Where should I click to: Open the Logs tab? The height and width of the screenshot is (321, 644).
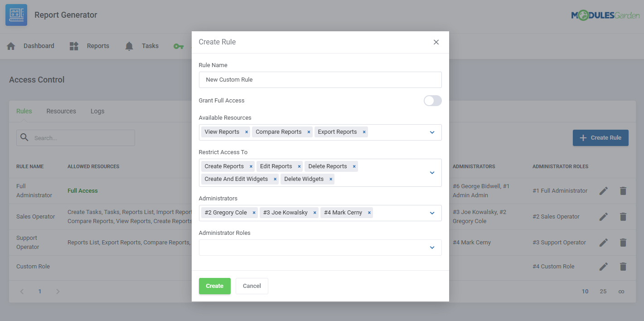(97, 111)
